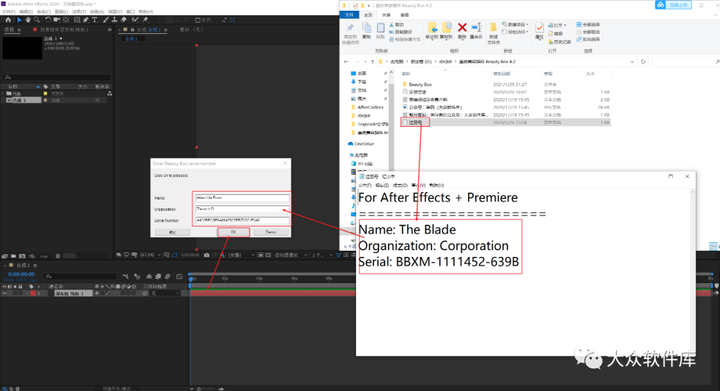Click the Serial Number field in the dialog
The width and height of the screenshot is (720, 391).
pos(242,220)
